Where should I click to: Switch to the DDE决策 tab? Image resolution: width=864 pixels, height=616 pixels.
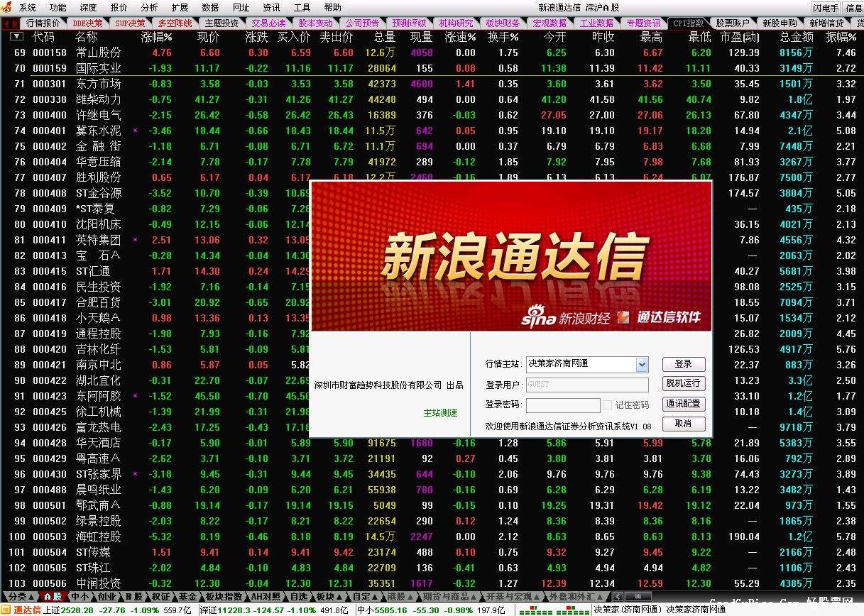(x=87, y=23)
